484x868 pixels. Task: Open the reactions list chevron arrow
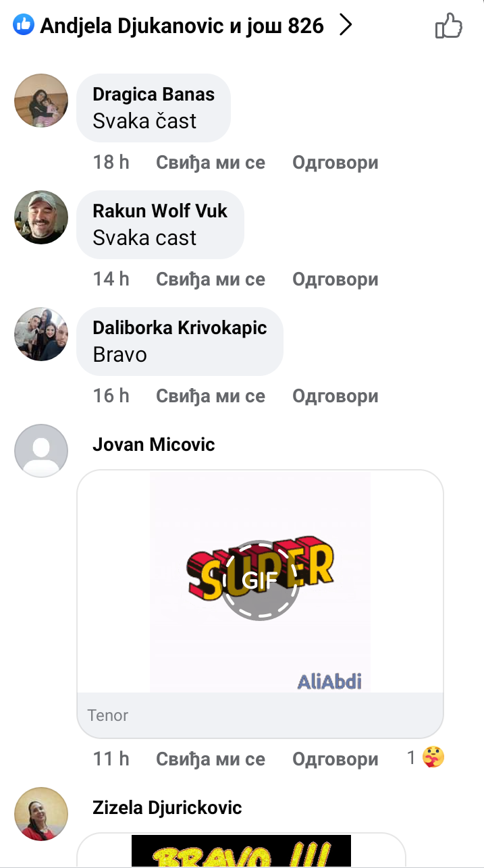coord(346,26)
